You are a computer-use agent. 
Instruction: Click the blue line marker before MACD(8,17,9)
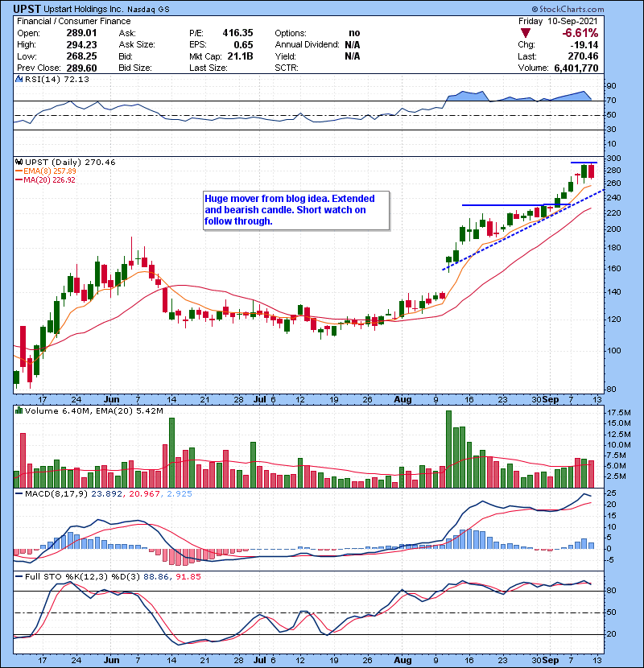tap(19, 493)
